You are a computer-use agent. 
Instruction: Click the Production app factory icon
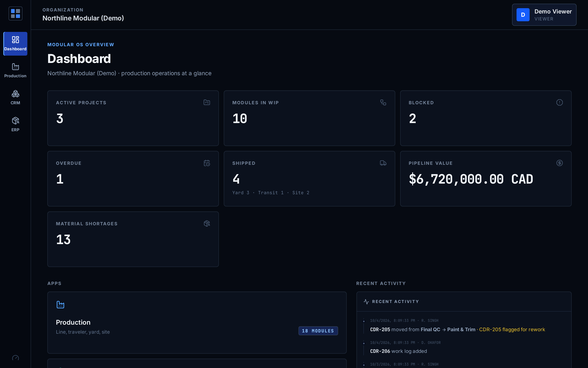[x=60, y=304]
